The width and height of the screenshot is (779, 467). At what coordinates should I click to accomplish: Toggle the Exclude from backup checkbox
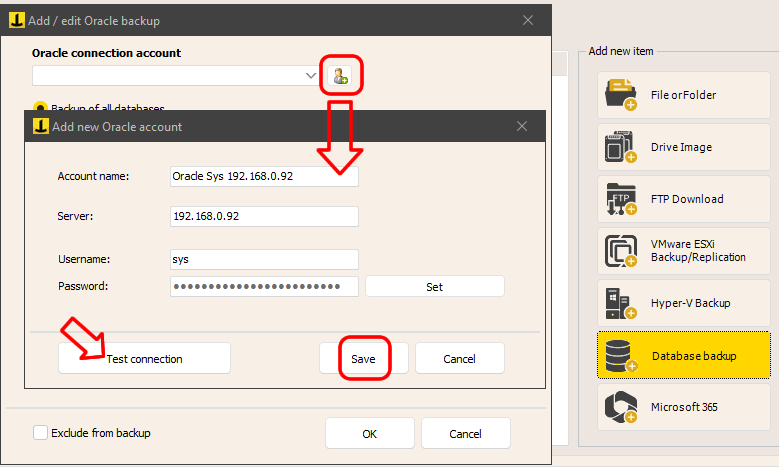click(x=40, y=433)
